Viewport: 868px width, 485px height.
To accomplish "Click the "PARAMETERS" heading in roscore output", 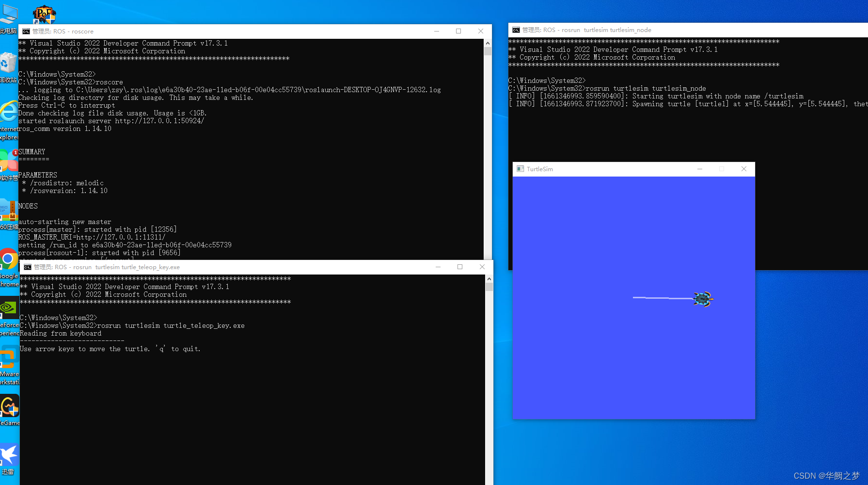I will click(38, 175).
